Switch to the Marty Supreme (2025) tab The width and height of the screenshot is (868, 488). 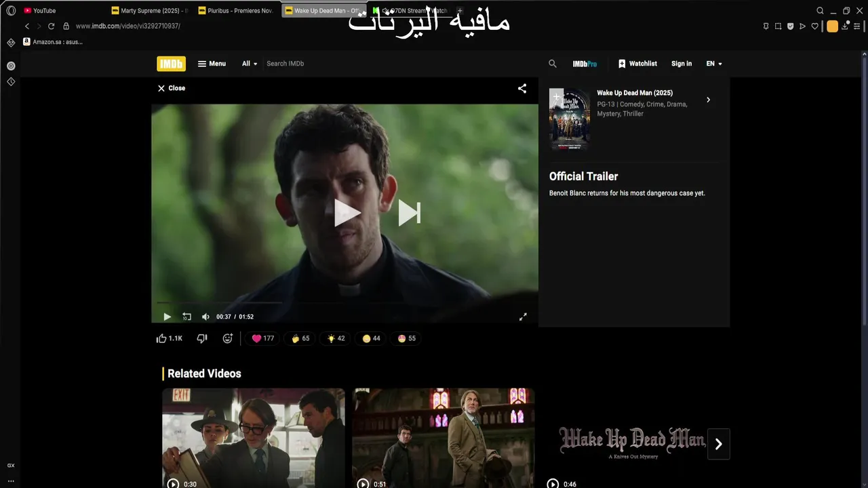point(150,11)
